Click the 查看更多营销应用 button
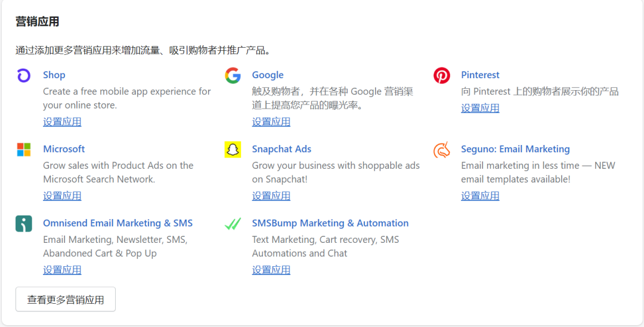Screen dimensions: 644x327 (66, 300)
